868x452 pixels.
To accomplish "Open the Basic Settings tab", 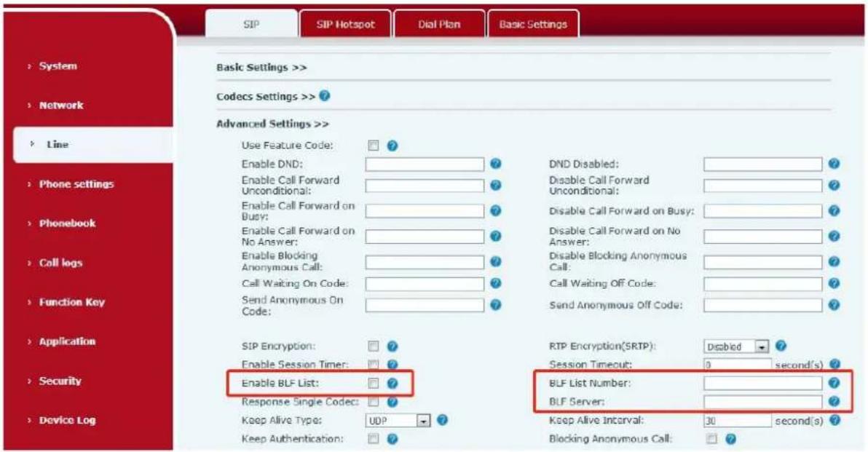I will (533, 24).
